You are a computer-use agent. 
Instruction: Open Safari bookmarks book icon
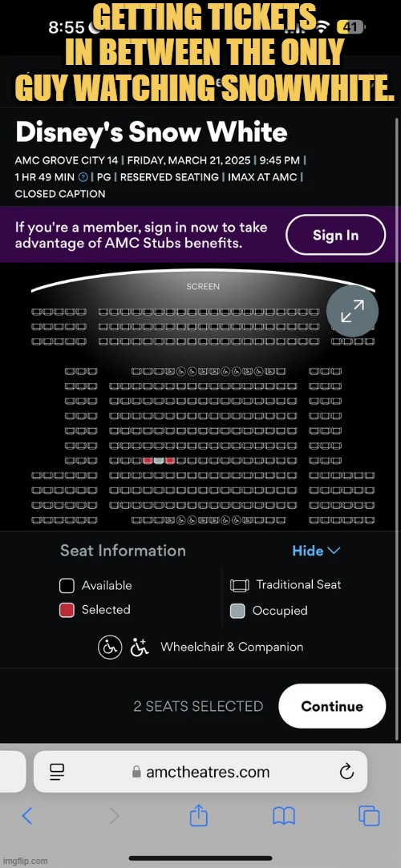point(284,816)
